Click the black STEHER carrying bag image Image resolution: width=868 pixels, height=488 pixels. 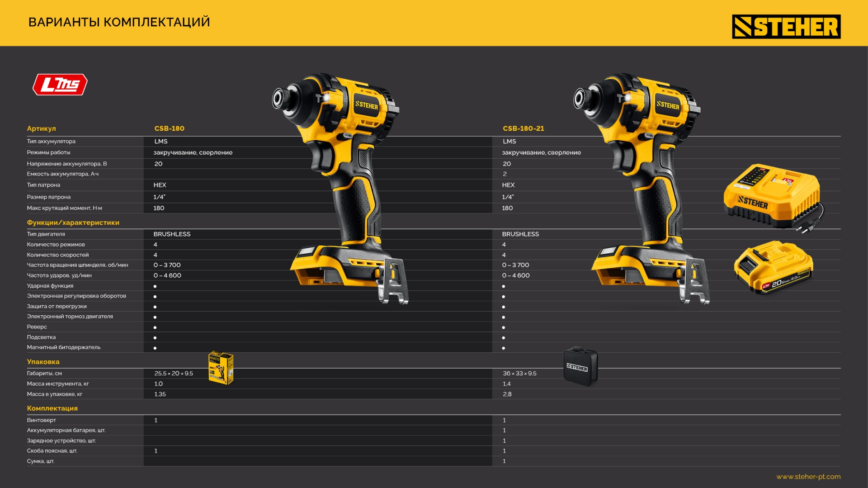pyautogui.click(x=580, y=366)
